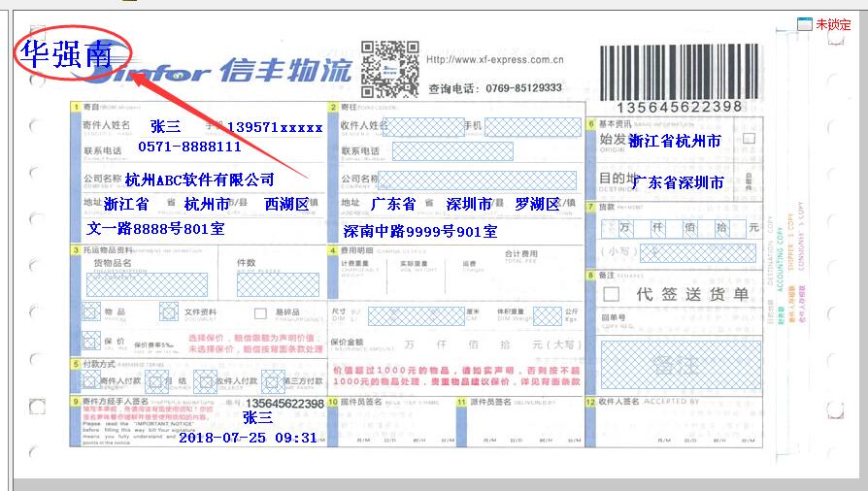868x491 pixels.
Task: Click the 仟 digit box in 货款 row
Action: click(x=657, y=227)
